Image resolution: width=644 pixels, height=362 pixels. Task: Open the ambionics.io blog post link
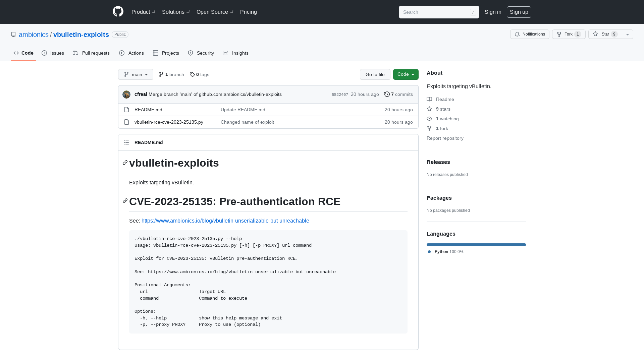225,221
